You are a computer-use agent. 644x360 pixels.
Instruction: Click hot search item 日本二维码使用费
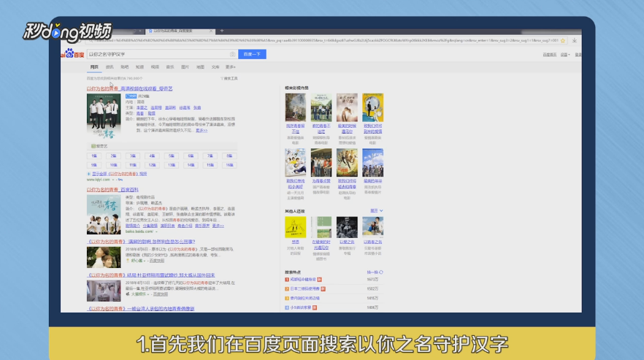click(304, 289)
